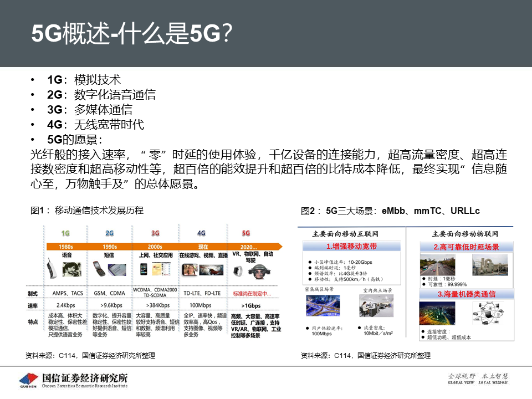Click the 图2 5G三大场景 caption
The height and width of the screenshot is (399, 532).
pyautogui.click(x=390, y=211)
